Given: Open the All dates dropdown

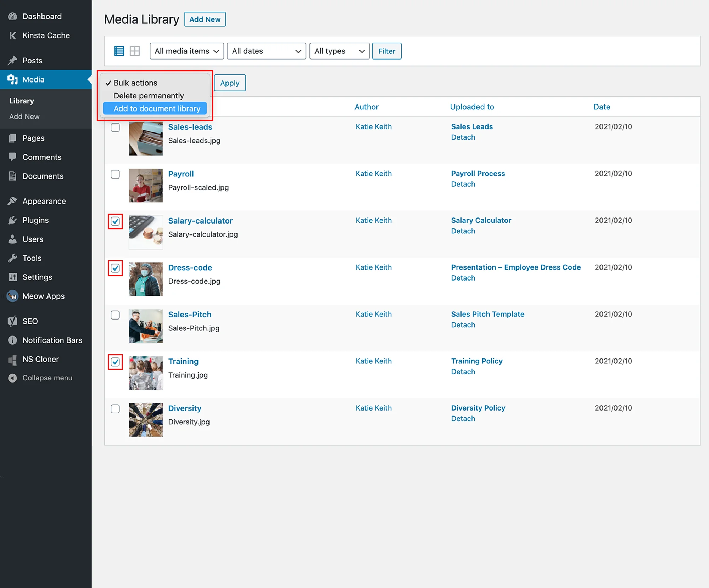Looking at the screenshot, I should tap(266, 51).
